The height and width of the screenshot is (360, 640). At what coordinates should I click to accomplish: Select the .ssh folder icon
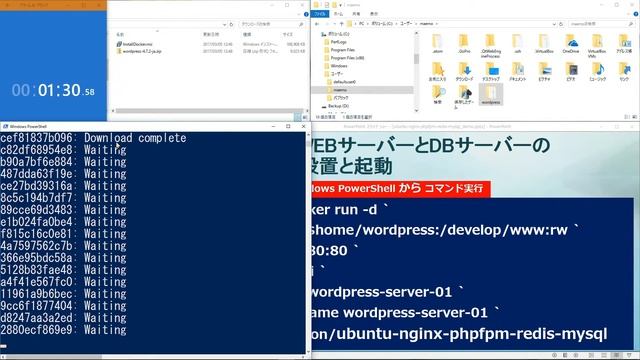pos(517,44)
